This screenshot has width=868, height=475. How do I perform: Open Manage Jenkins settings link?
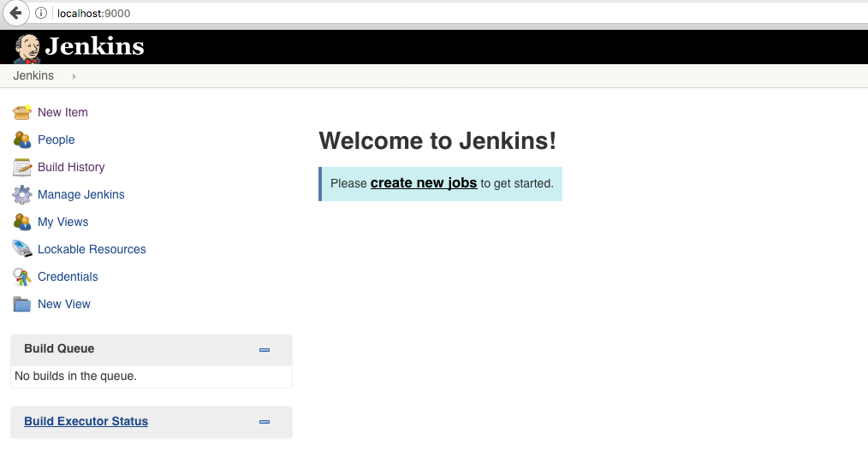click(80, 194)
